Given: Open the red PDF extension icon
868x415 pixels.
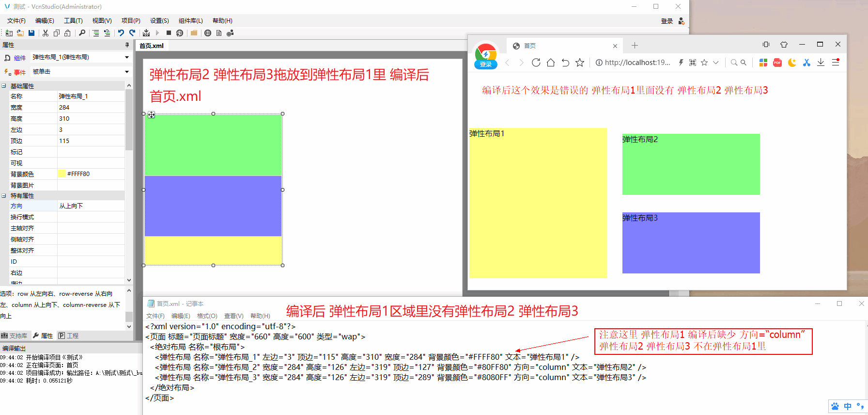Looking at the screenshot, I should 777,63.
